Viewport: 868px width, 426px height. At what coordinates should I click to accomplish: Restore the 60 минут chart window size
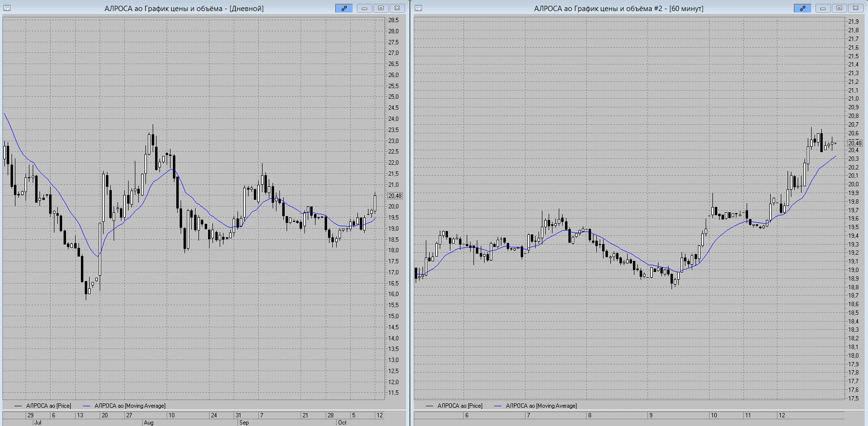(839, 8)
